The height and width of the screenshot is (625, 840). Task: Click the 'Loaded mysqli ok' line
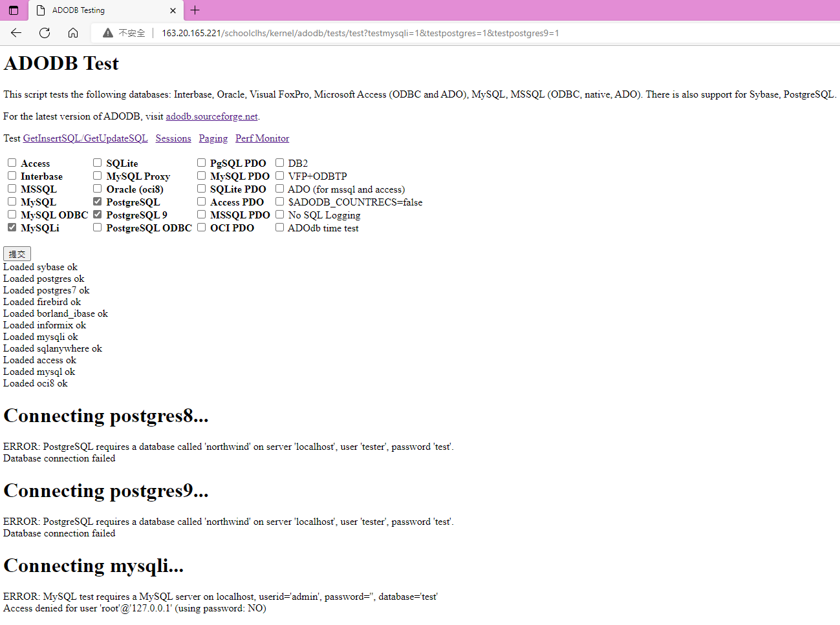click(x=41, y=337)
